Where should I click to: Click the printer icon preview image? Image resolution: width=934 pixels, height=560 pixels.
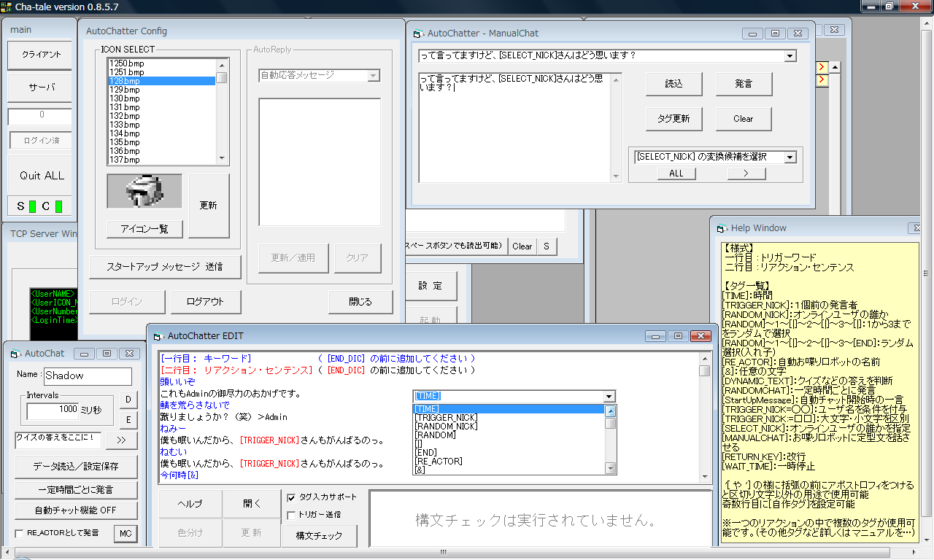(x=144, y=192)
